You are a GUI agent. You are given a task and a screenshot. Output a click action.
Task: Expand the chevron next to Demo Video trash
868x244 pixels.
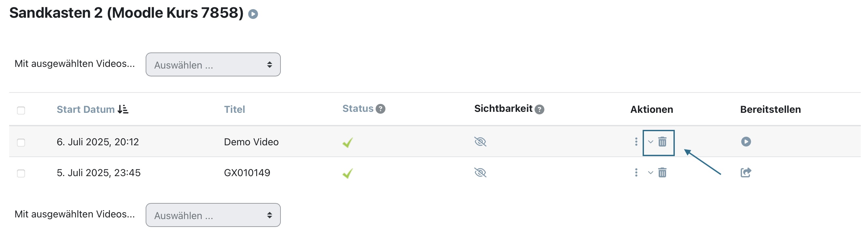pos(650,142)
